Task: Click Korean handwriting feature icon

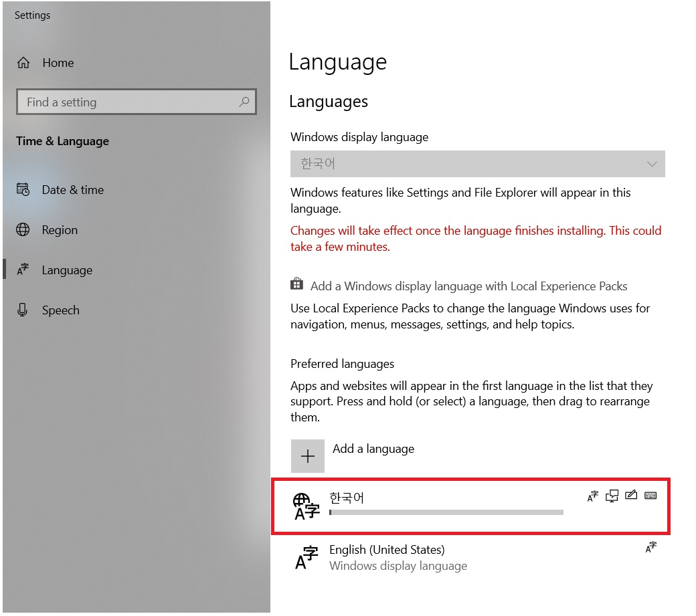Action: point(631,495)
